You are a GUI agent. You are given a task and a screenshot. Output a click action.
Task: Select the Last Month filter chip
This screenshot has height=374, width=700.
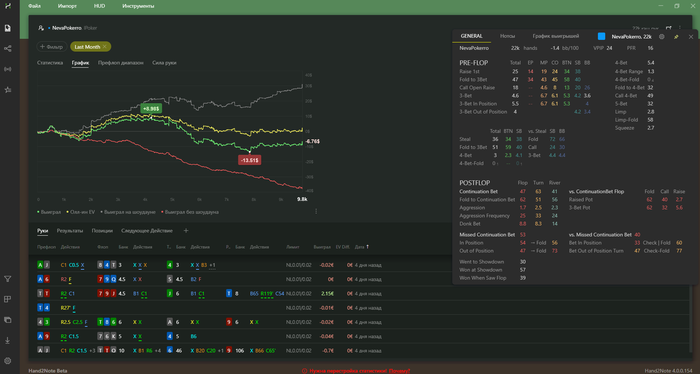click(90, 47)
